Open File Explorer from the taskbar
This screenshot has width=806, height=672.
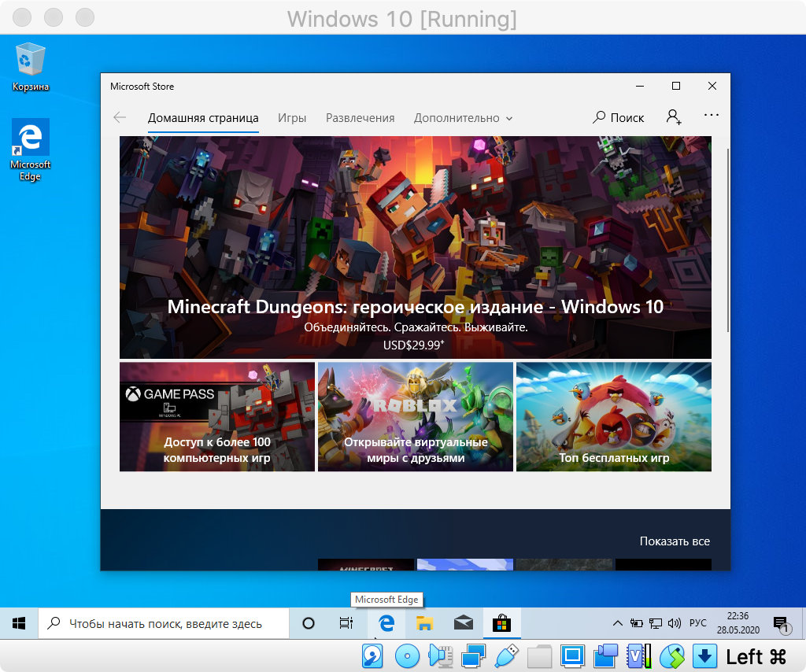pos(425,623)
